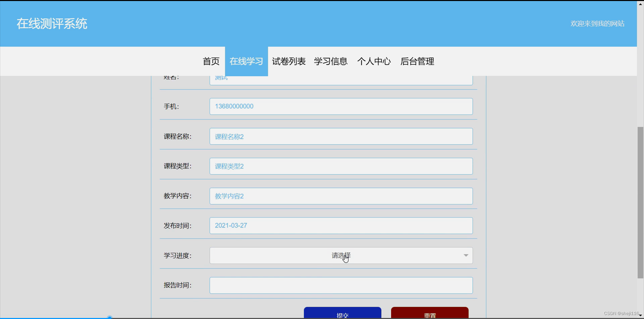Click the scrollbar up arrow

pos(640,4)
